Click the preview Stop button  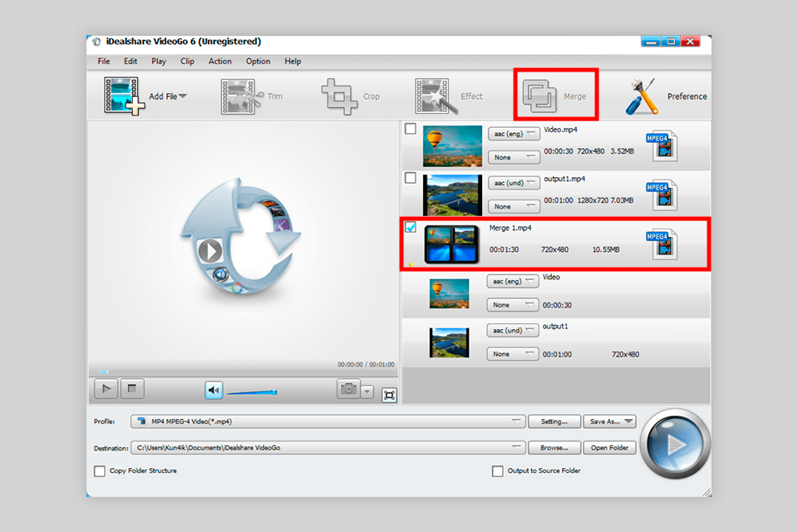(132, 389)
